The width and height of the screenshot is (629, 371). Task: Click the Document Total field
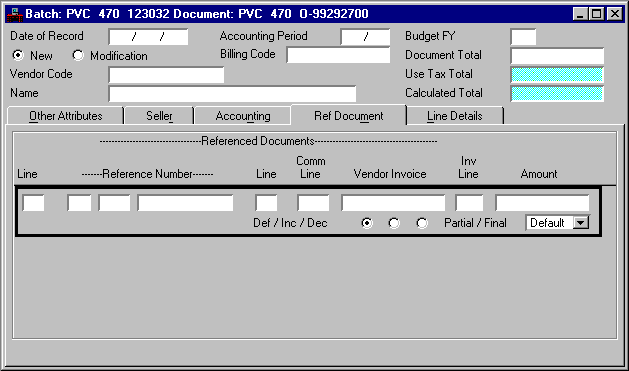tap(557, 56)
